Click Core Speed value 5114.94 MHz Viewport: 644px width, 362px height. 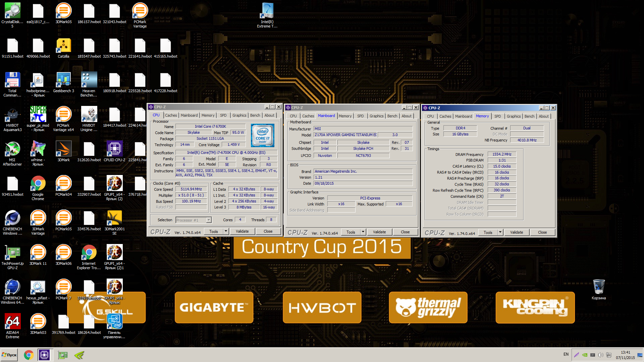pyautogui.click(x=191, y=189)
